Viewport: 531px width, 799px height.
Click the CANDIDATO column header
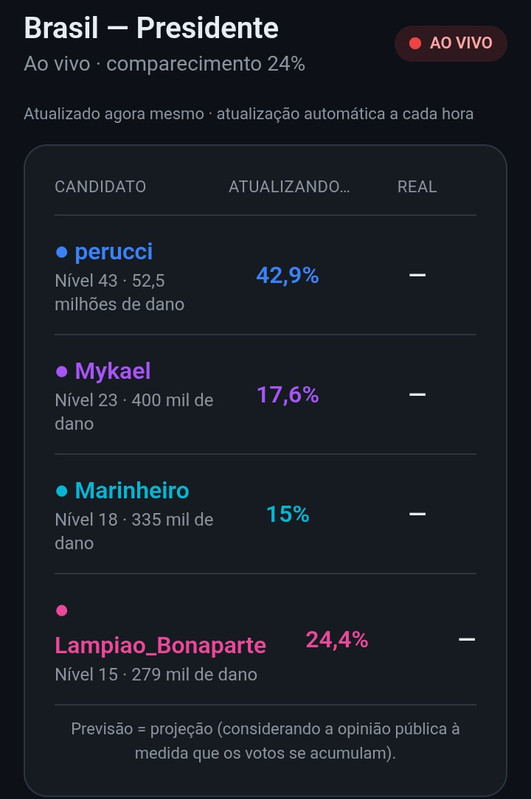point(100,187)
